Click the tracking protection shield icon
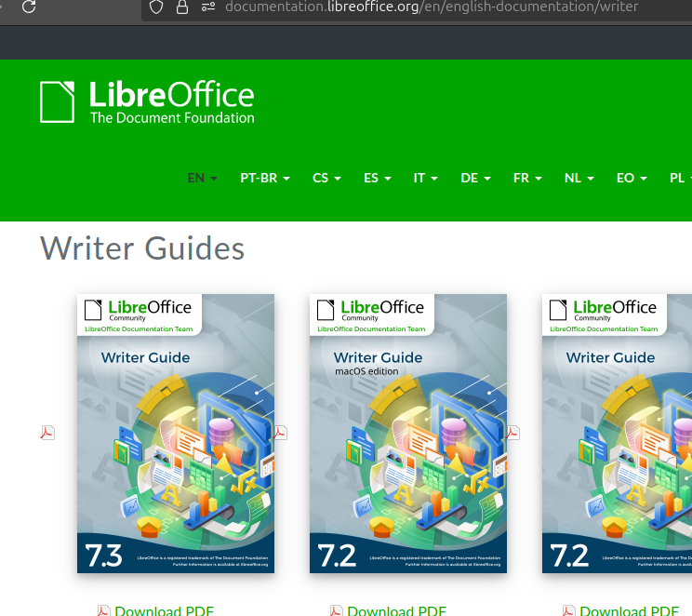Image resolution: width=692 pixels, height=616 pixels. point(156,7)
